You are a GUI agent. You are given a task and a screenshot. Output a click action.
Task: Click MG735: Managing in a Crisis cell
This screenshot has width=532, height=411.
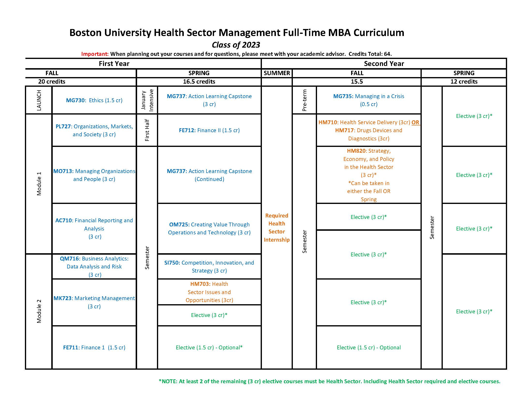coord(369,100)
